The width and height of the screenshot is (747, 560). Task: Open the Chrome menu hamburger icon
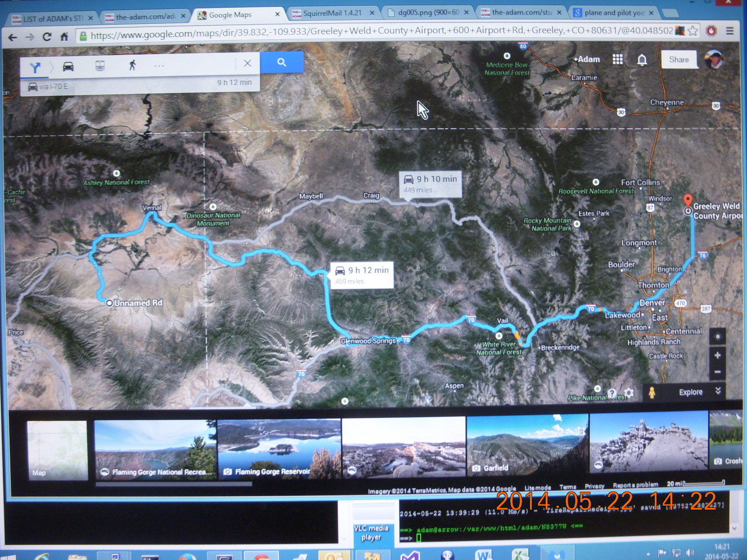[730, 31]
